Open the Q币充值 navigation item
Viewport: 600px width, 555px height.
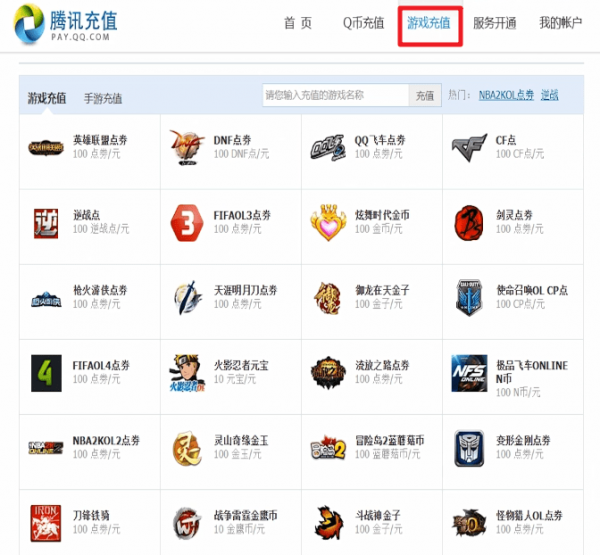[363, 23]
